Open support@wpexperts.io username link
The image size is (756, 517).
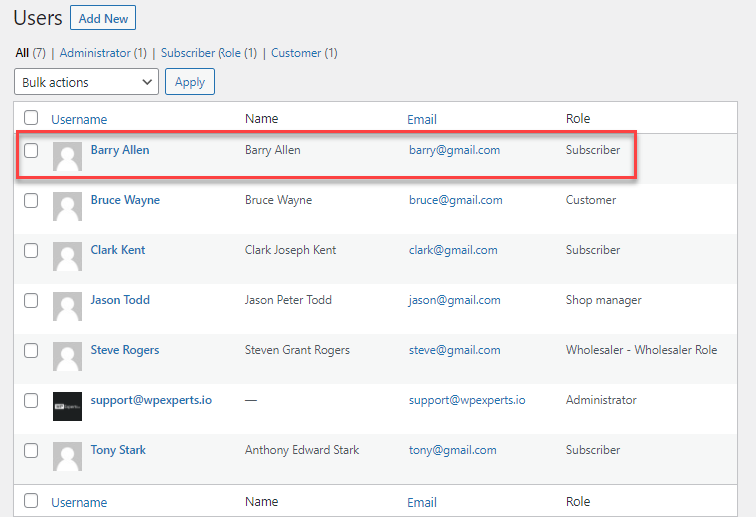click(151, 400)
